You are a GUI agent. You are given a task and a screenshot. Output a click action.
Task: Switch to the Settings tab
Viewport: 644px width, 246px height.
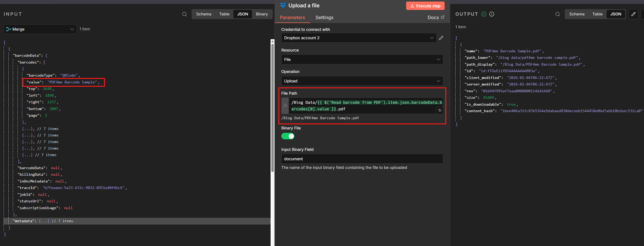click(324, 18)
